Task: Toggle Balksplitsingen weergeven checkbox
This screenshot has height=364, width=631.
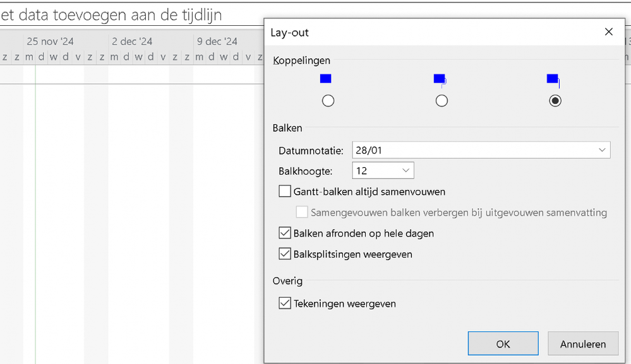Action: click(285, 254)
